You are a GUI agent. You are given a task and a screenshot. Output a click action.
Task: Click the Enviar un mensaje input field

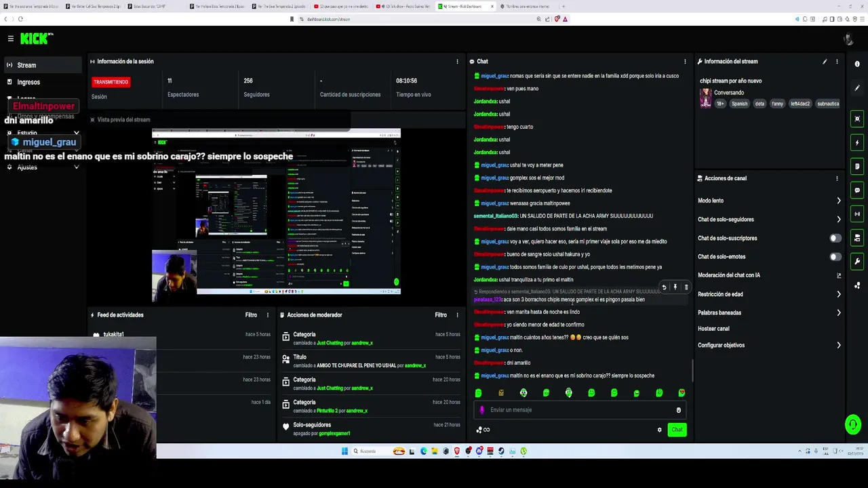(x=580, y=410)
